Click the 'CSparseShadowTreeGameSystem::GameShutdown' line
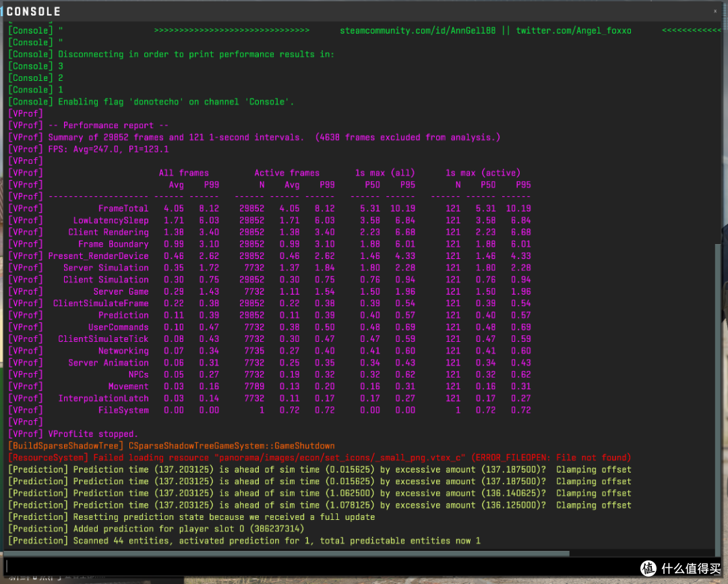 coord(171,446)
